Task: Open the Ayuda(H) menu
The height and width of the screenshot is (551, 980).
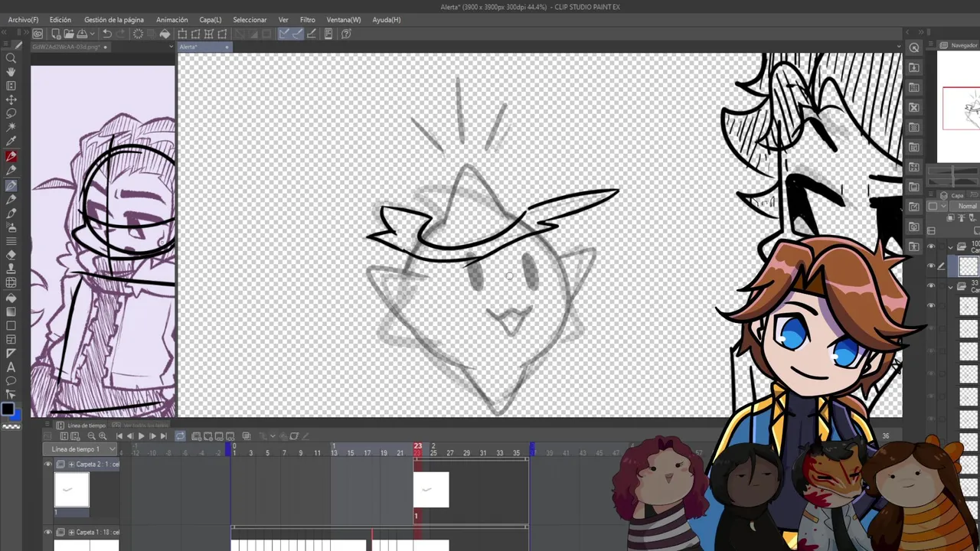Action: click(386, 20)
